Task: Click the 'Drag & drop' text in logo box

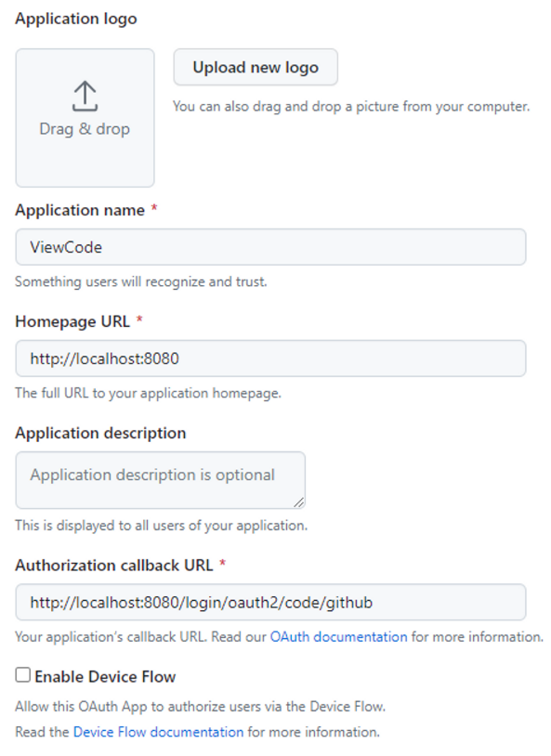Action: tap(85, 129)
